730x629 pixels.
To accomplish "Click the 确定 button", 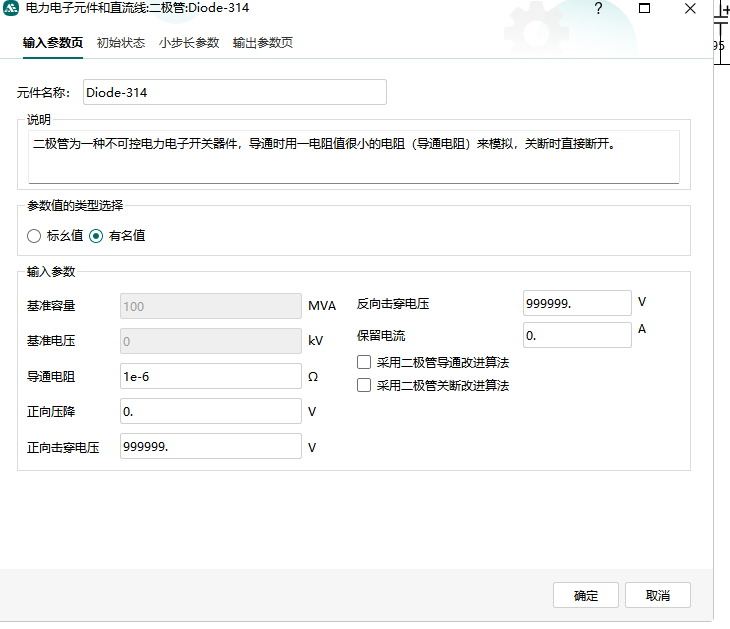I will coord(586,595).
